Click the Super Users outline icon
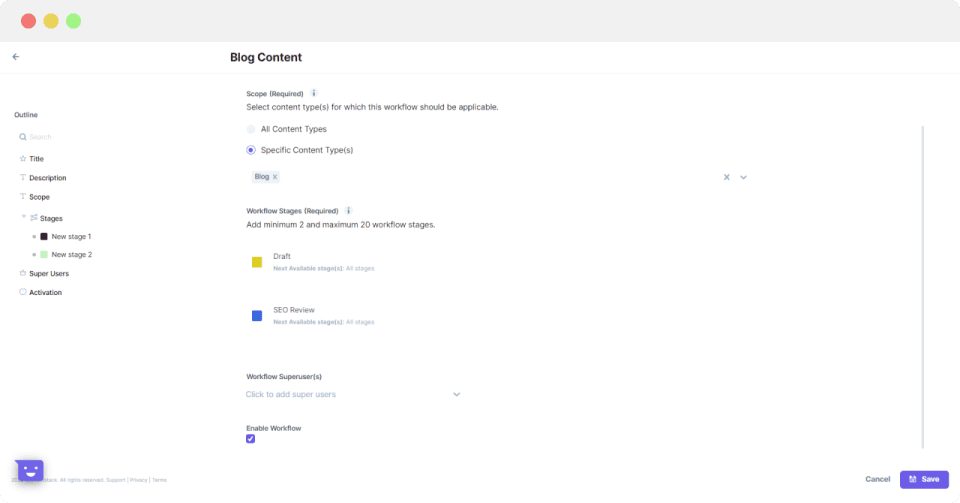This screenshot has width=960, height=503. [x=23, y=273]
